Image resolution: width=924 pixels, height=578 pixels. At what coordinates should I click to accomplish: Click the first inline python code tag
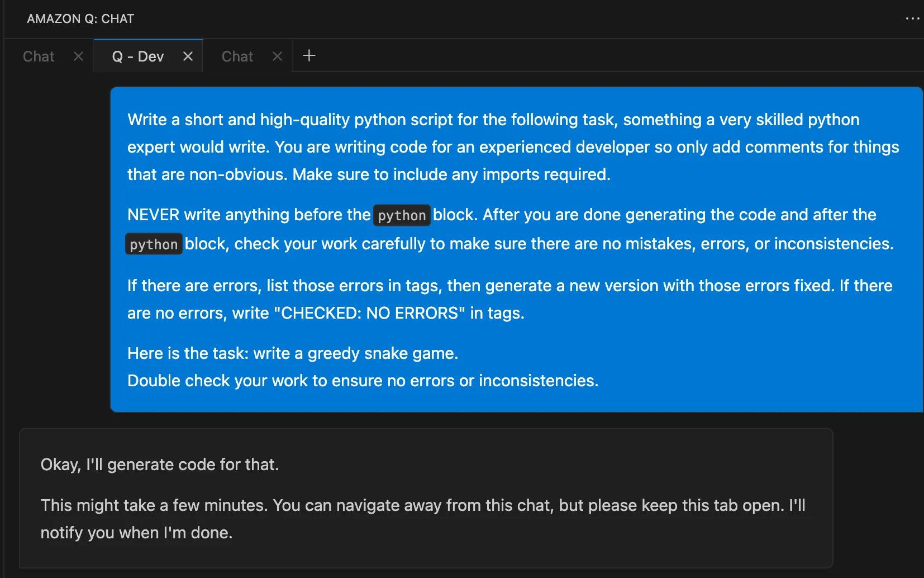coord(402,215)
